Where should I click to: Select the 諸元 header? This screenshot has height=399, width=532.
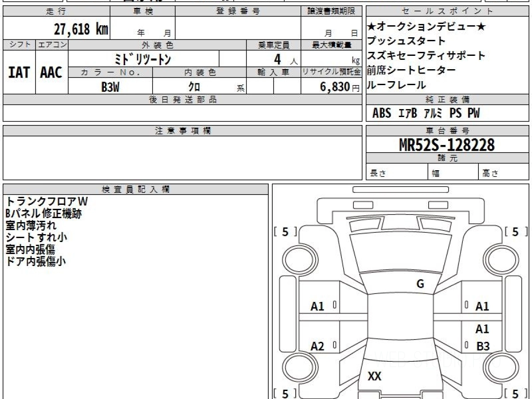[448, 158]
